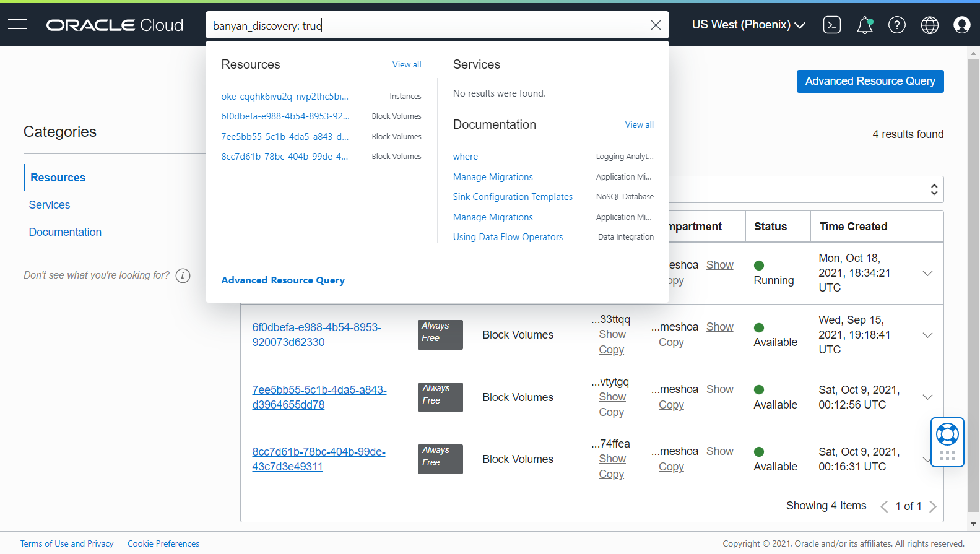The height and width of the screenshot is (554, 980).
Task: Click View all next to Resources
Action: [x=406, y=65]
